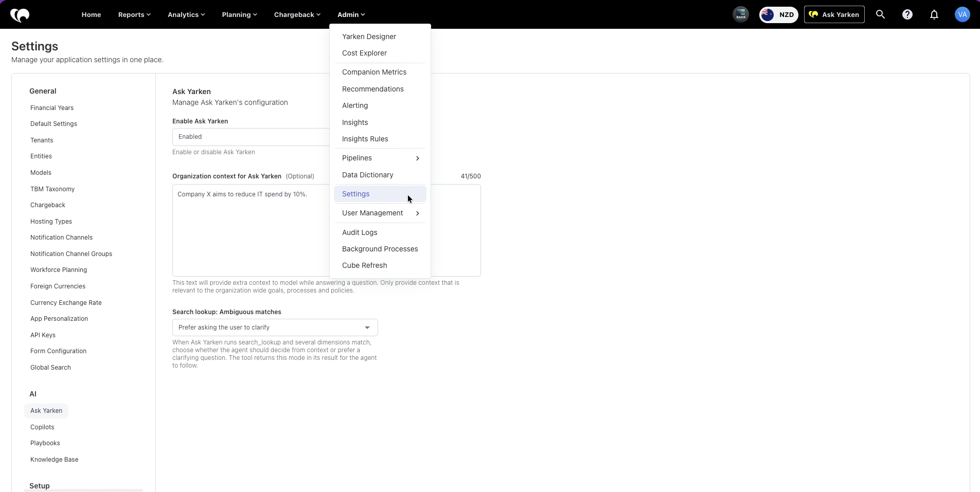Click the Ask Yarken button
The width and height of the screenshot is (980, 492).
coord(834,14)
